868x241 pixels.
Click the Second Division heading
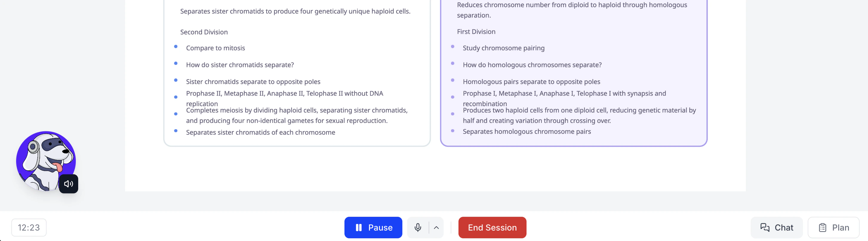(204, 32)
